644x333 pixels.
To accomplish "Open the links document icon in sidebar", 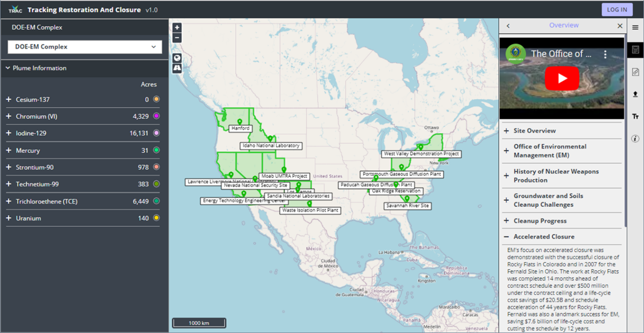I will (x=635, y=72).
